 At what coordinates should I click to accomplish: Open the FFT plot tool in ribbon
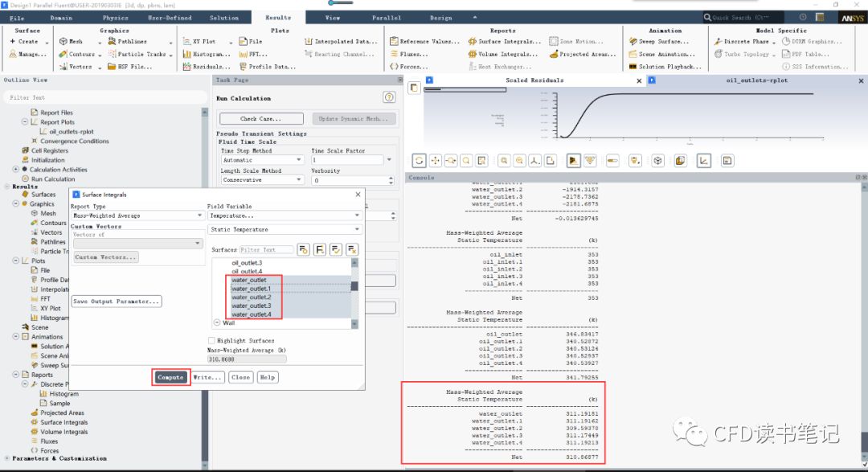(253, 55)
